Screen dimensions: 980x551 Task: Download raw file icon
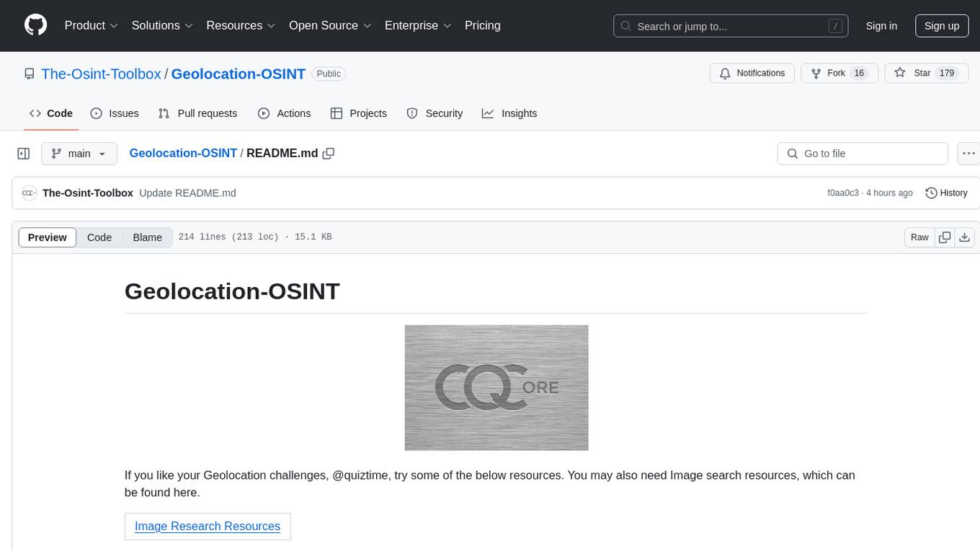965,237
